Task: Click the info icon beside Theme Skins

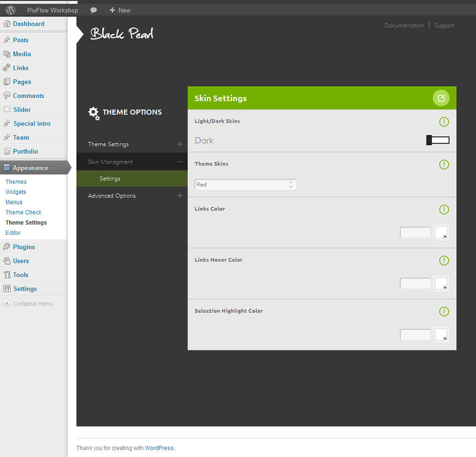Action: pos(444,165)
